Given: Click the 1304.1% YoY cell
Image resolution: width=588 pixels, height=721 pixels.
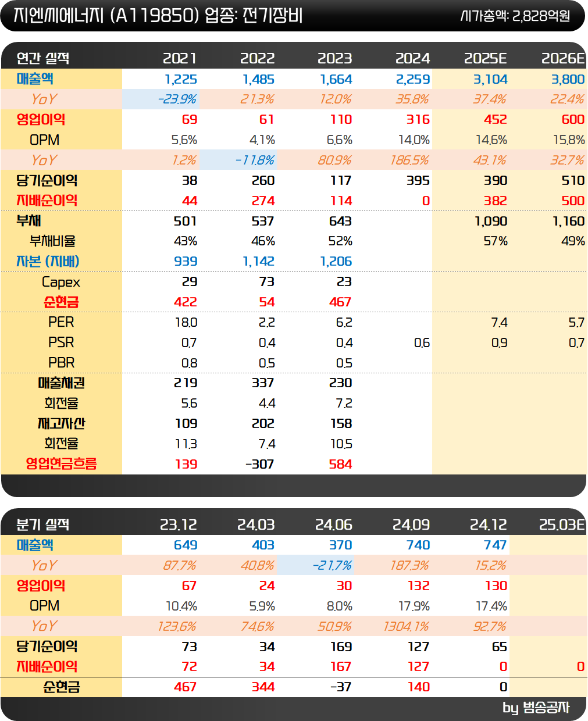Looking at the screenshot, I should [407, 626].
